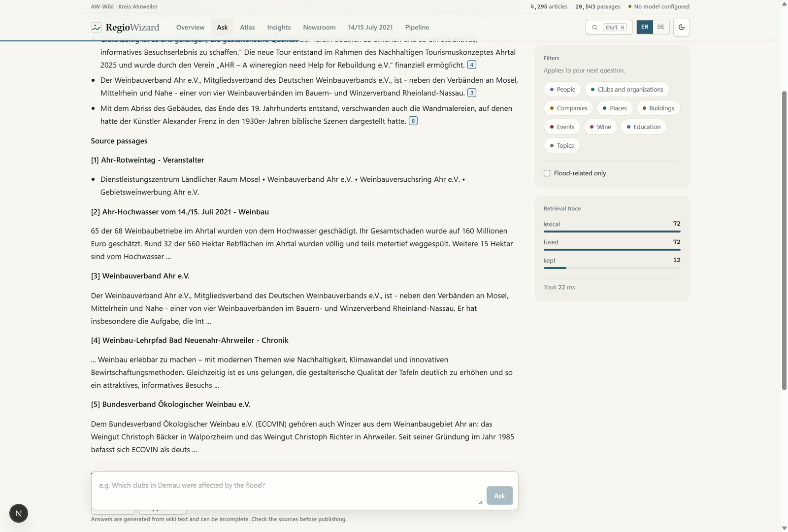Switch interface language to DE
This screenshot has width=788, height=532.
point(661,27)
